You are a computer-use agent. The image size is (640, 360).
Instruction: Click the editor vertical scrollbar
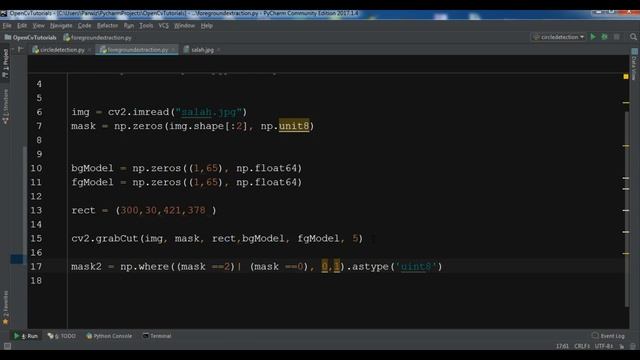click(627, 208)
